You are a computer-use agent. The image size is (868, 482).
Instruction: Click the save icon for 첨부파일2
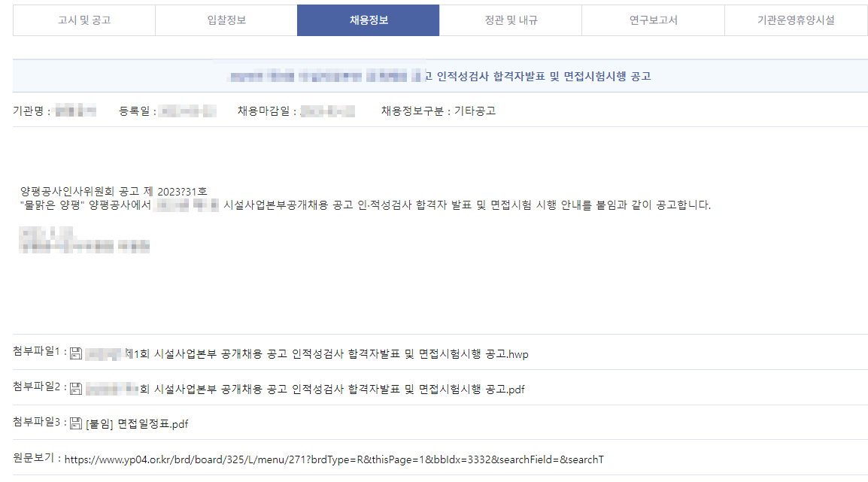click(76, 389)
